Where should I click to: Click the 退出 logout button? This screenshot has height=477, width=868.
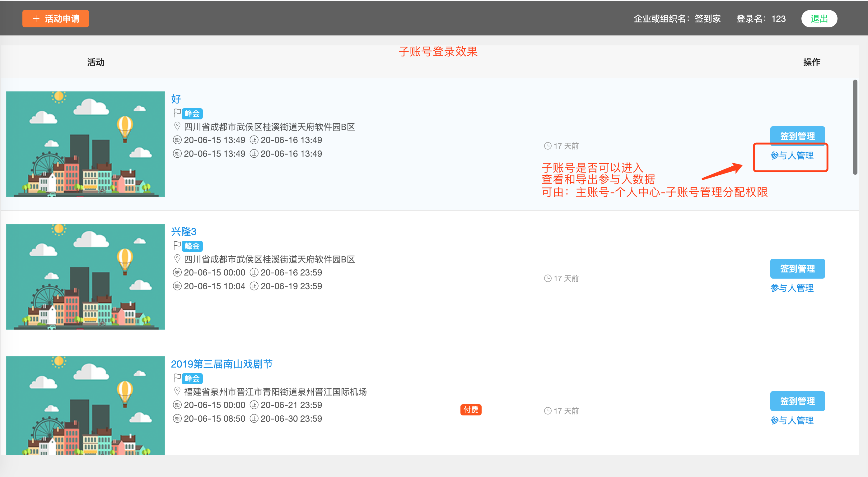tap(819, 19)
